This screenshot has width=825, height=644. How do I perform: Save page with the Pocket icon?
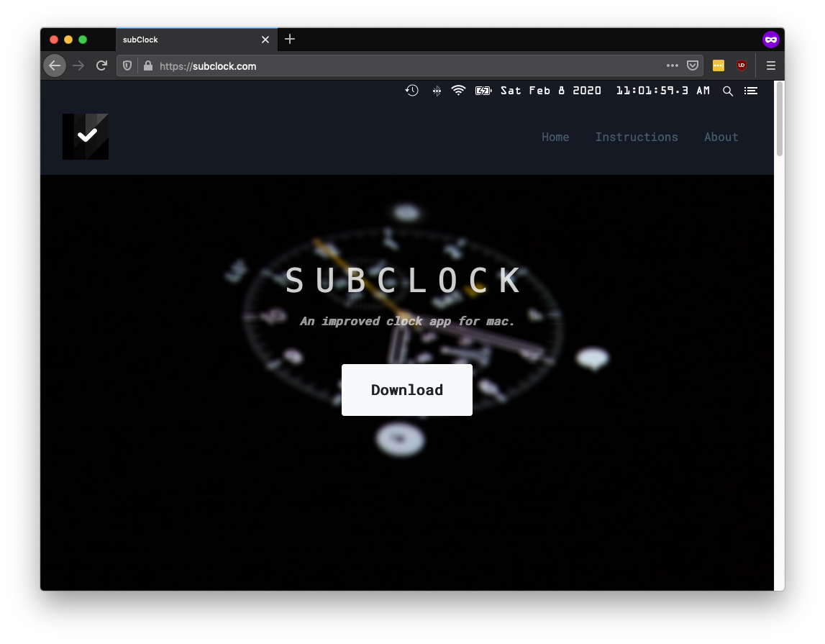coord(693,65)
